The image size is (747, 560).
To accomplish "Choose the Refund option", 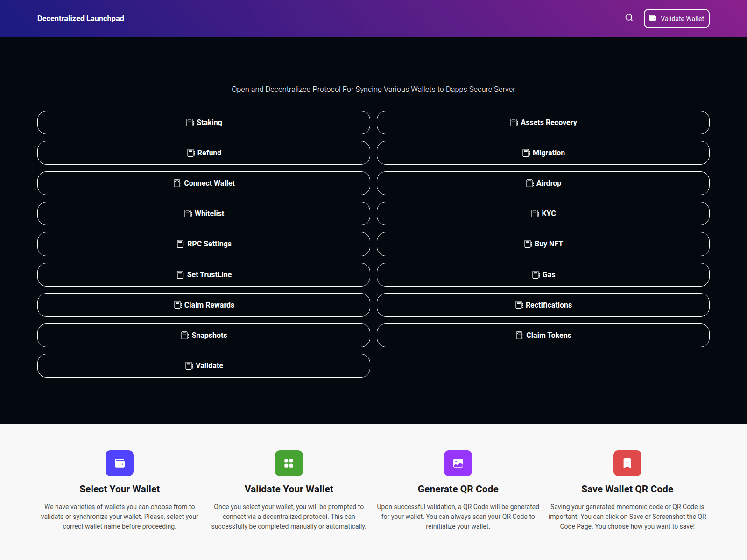I will [204, 153].
